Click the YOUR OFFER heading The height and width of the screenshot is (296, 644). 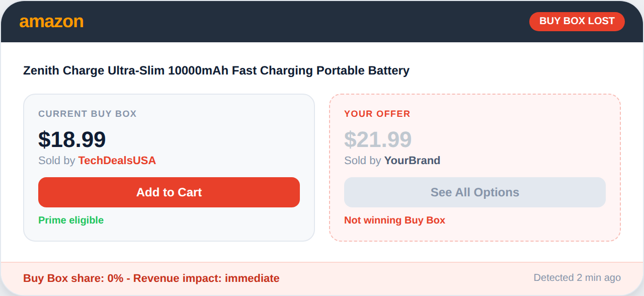(377, 114)
